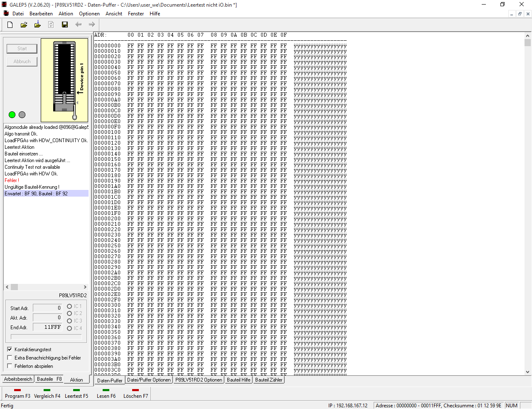Viewport: 532px width, 409px height.
Task: Click the Löschen F7 button
Action: point(135,394)
